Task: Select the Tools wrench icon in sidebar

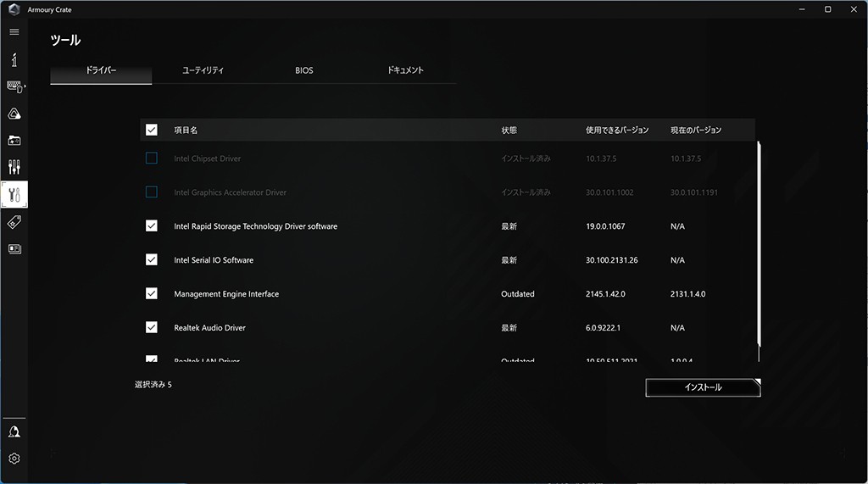Action: point(14,194)
